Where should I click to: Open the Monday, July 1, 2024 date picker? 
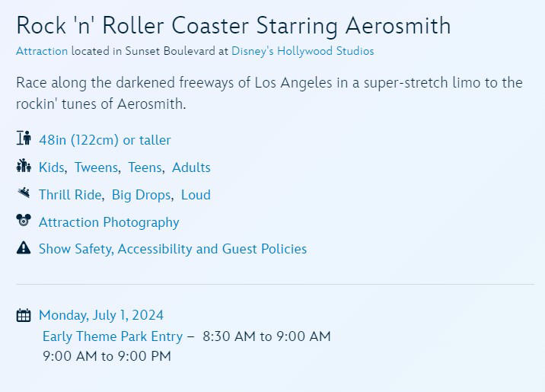[x=101, y=315]
